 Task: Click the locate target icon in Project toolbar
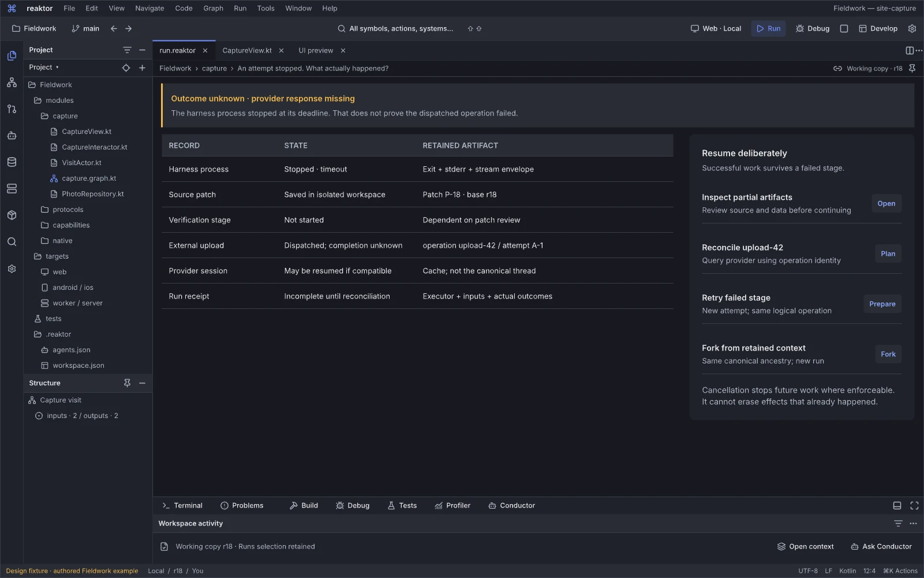click(x=126, y=68)
